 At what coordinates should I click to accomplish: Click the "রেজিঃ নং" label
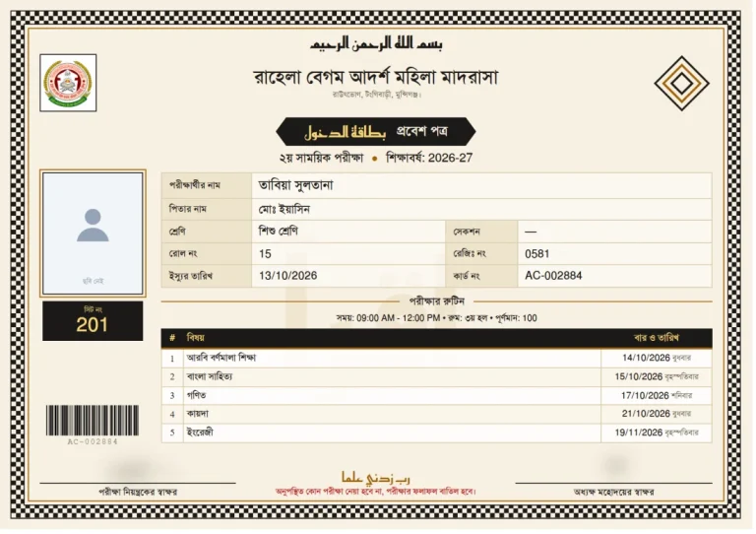click(470, 254)
